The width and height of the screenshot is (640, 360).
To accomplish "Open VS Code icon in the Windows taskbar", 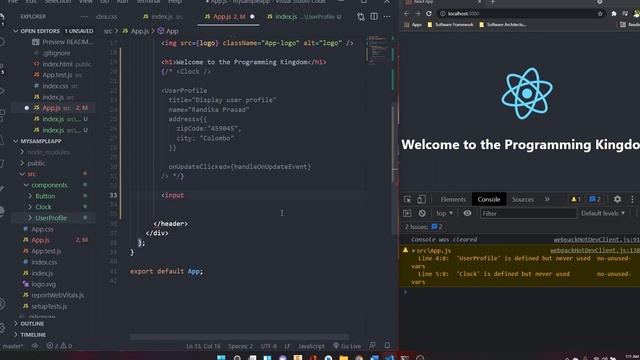I will [389, 358].
